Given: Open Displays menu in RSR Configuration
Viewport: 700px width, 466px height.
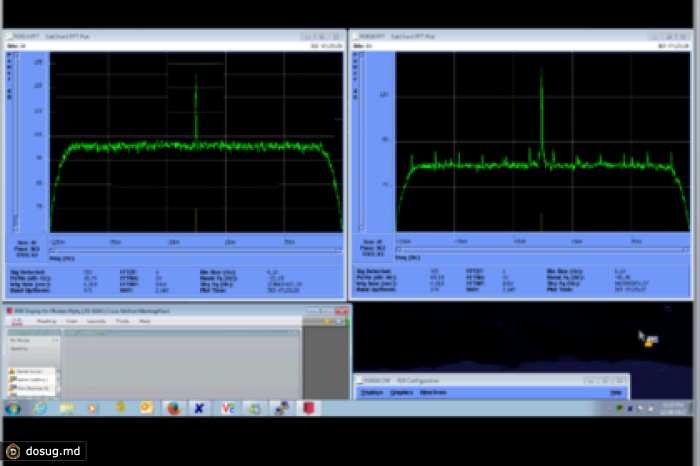Looking at the screenshot, I should (x=372, y=393).
